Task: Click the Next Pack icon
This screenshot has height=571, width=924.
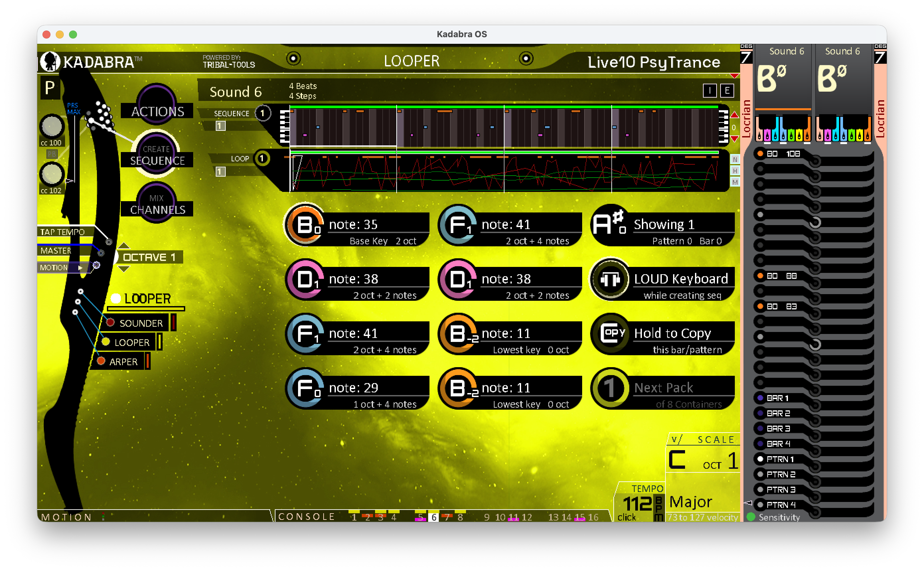Action: coord(610,388)
